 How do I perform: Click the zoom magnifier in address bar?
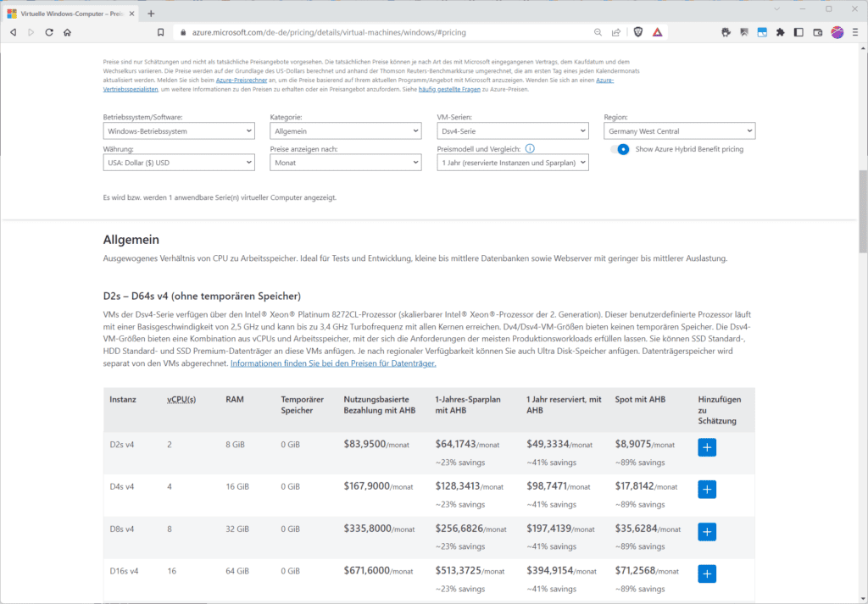(598, 33)
